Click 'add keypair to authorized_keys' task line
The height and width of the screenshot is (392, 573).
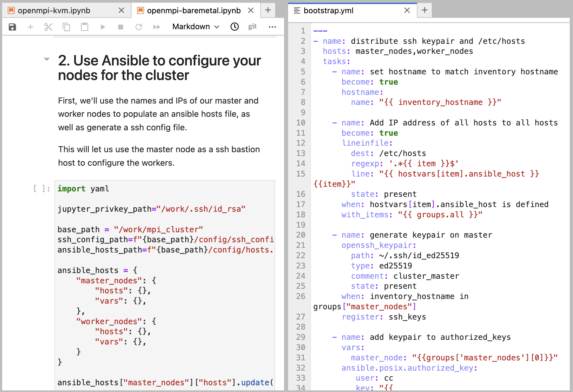(x=426, y=337)
